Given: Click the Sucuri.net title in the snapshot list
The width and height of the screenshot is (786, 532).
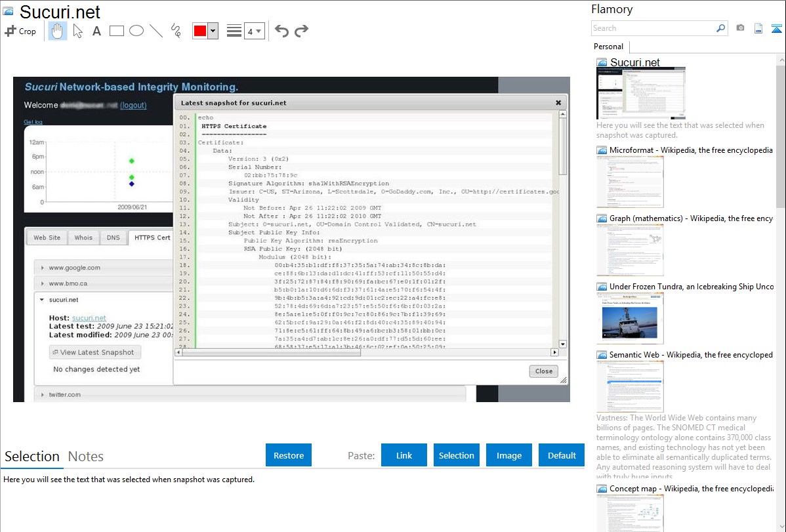Looking at the screenshot, I should [x=634, y=62].
